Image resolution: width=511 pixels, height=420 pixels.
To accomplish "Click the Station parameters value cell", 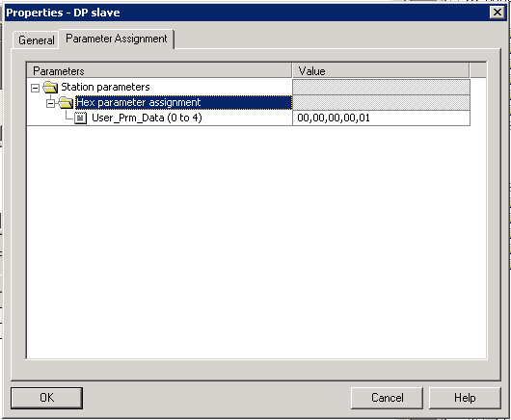I will (381, 87).
